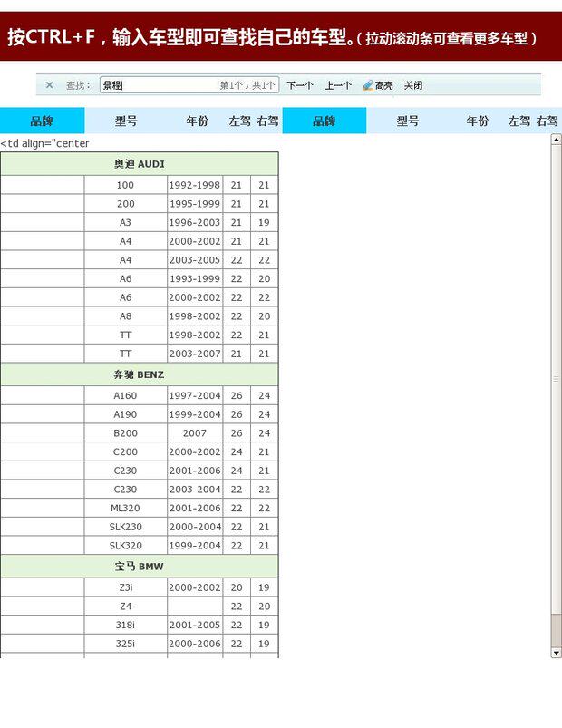The width and height of the screenshot is (562, 728).
Task: Click the year cell 1993-1999 for A6
Action: [x=195, y=278]
